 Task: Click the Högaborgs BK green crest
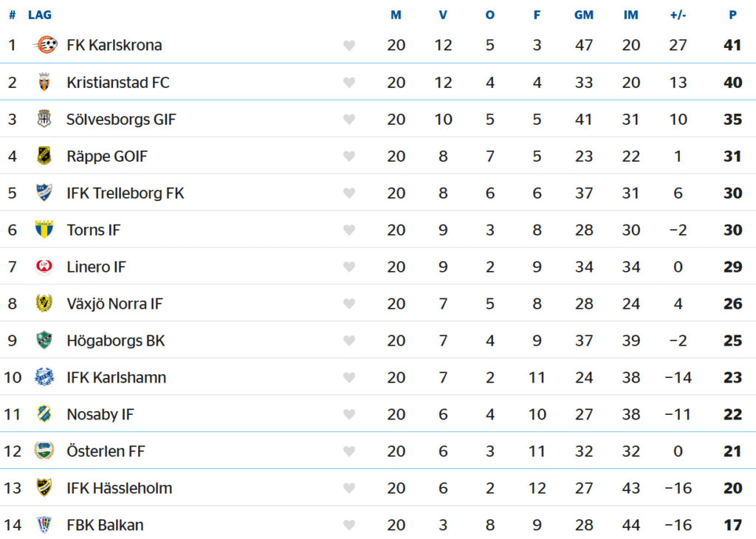click(x=44, y=340)
